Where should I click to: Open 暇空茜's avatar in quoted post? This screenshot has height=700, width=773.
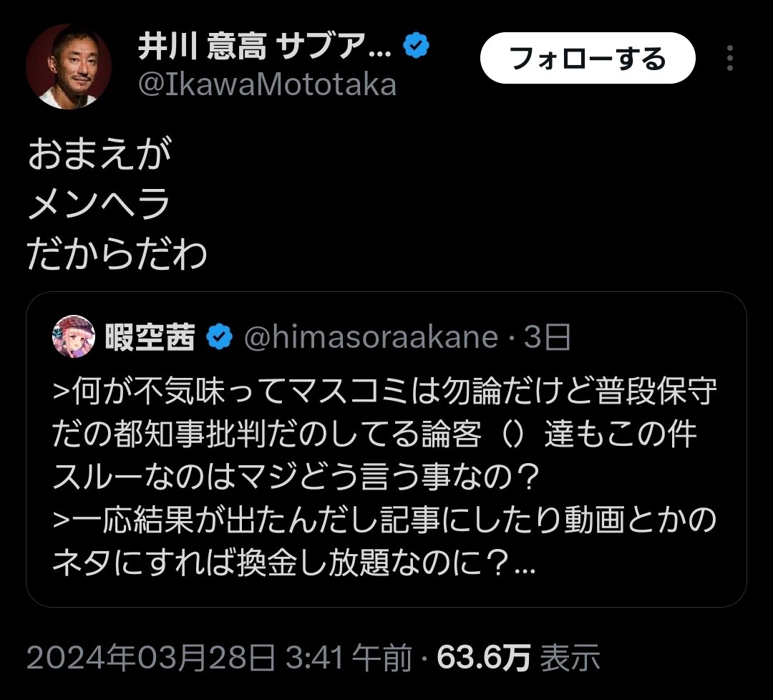coord(74,336)
